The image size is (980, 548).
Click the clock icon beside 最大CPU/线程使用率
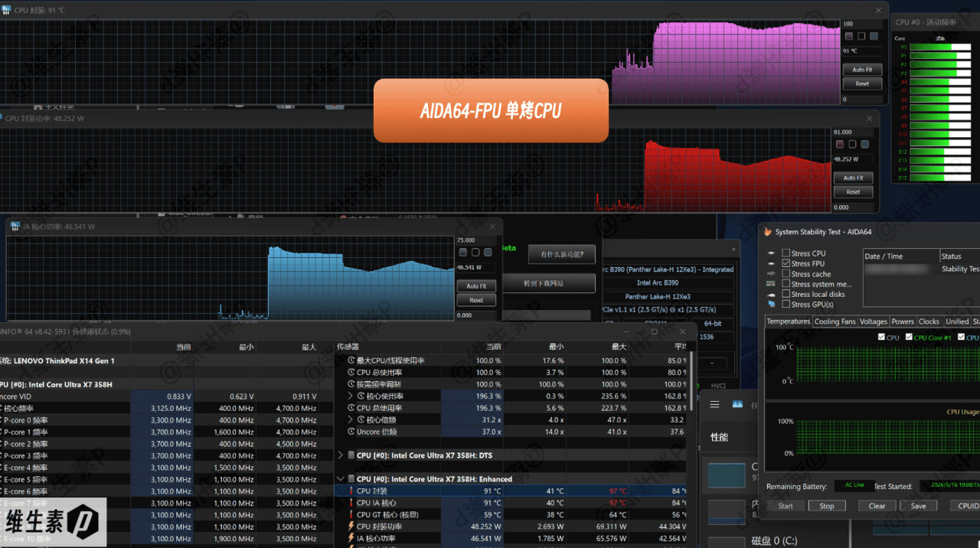coord(351,360)
